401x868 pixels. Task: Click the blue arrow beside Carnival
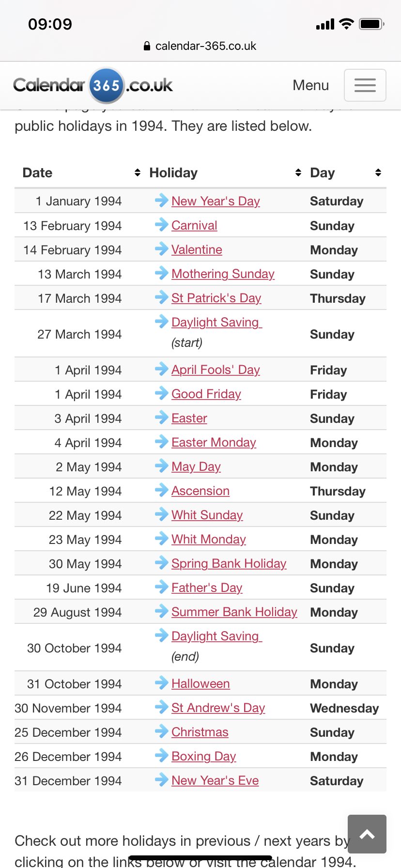pyautogui.click(x=161, y=224)
